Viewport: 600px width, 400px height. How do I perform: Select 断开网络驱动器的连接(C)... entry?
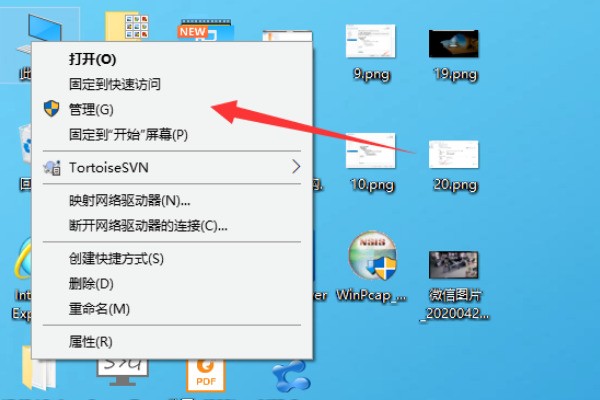[172, 226]
